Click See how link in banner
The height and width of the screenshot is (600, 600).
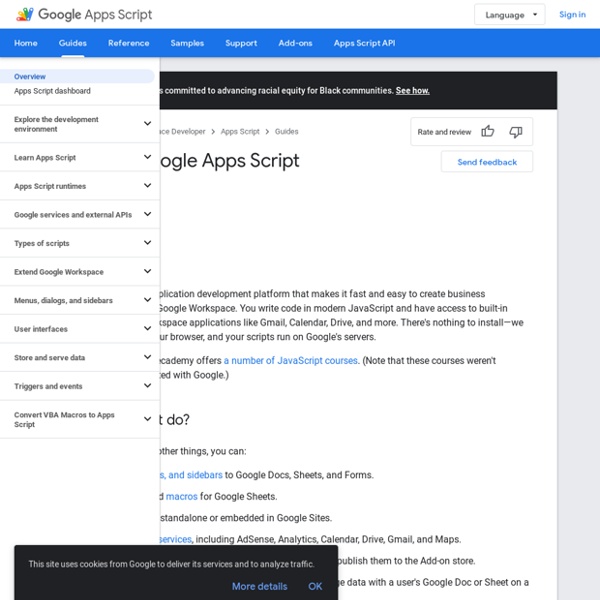click(412, 91)
